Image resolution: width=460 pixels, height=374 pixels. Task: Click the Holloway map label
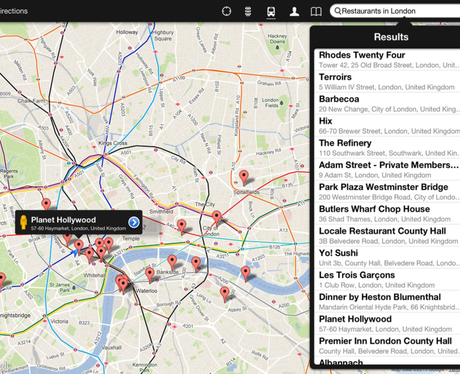pyautogui.click(x=127, y=32)
